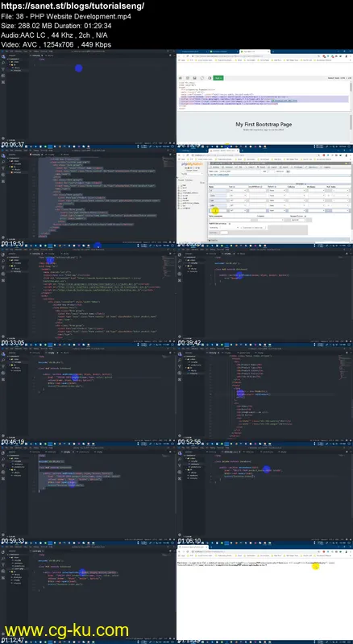Click 'My First Bootstrap Page' heading in preview
The width and height of the screenshot is (353, 644).
click(x=264, y=124)
